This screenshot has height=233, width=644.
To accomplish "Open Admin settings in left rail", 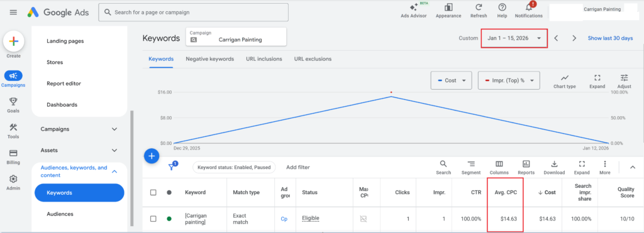I will [13, 183].
